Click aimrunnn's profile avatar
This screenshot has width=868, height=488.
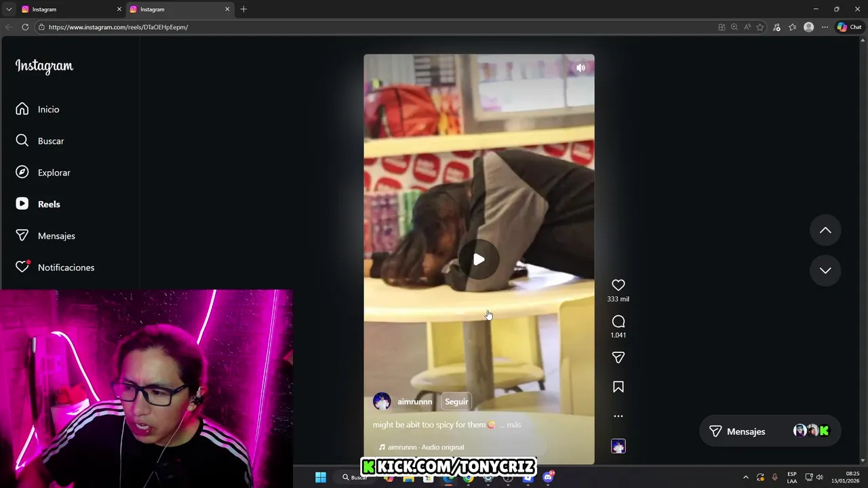click(382, 401)
